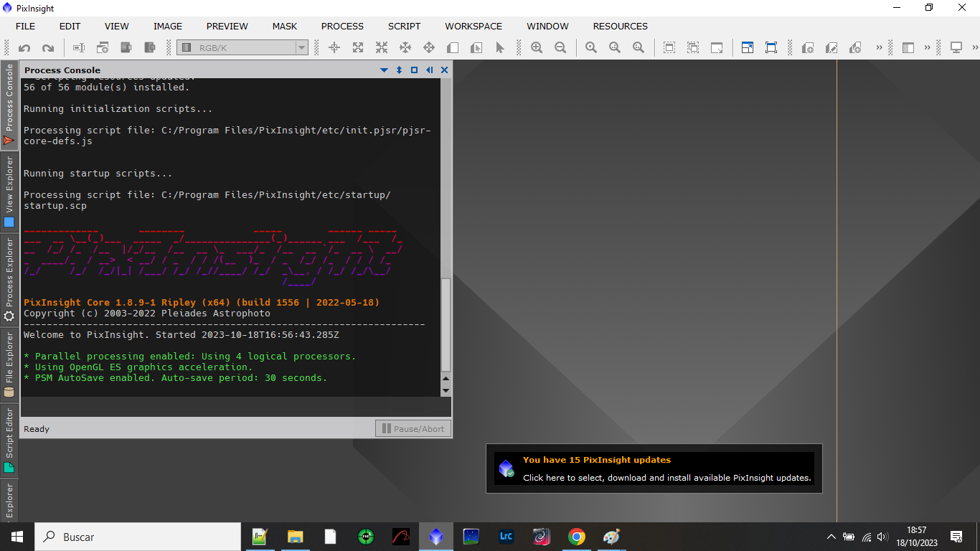Screen dimensions: 980x551
Task: Click the Process Console up-down arrows button
Action: [x=399, y=70]
